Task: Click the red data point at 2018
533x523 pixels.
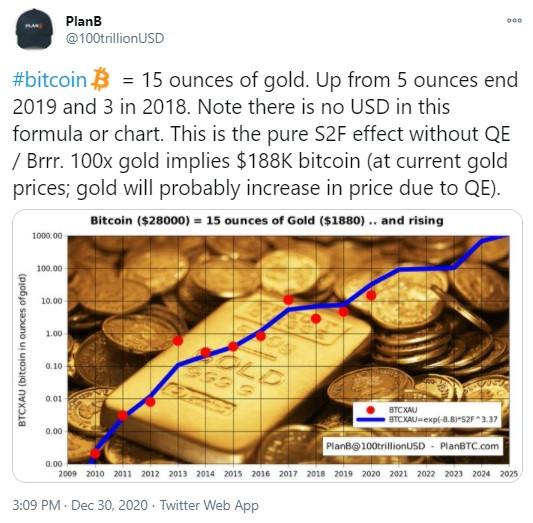Action: click(316, 319)
